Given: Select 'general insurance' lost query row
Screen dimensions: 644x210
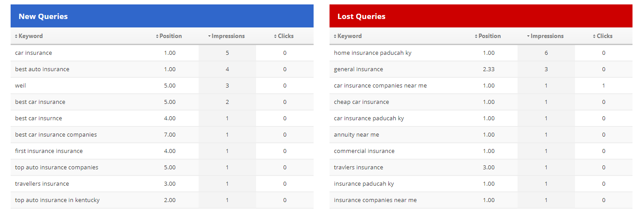Looking at the screenshot, I should click(358, 69).
